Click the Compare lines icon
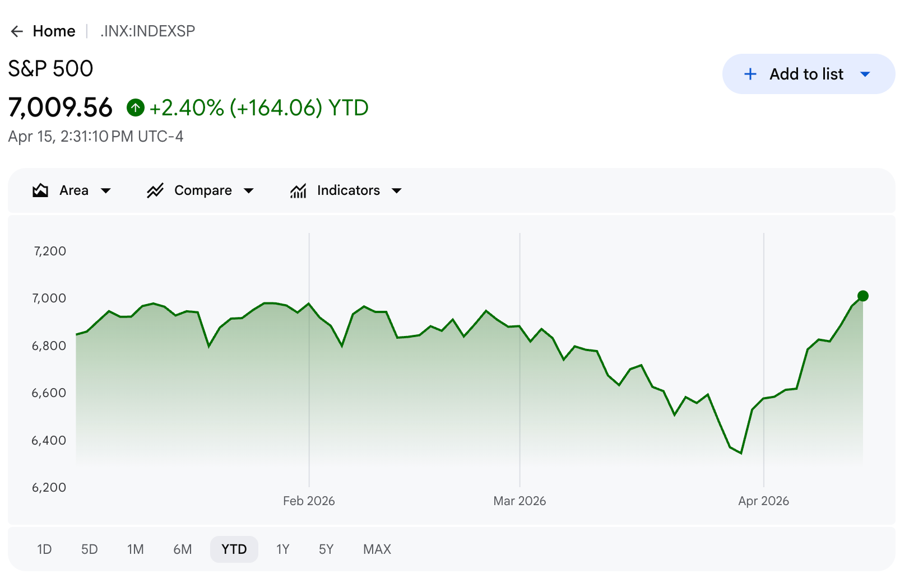 (x=155, y=191)
